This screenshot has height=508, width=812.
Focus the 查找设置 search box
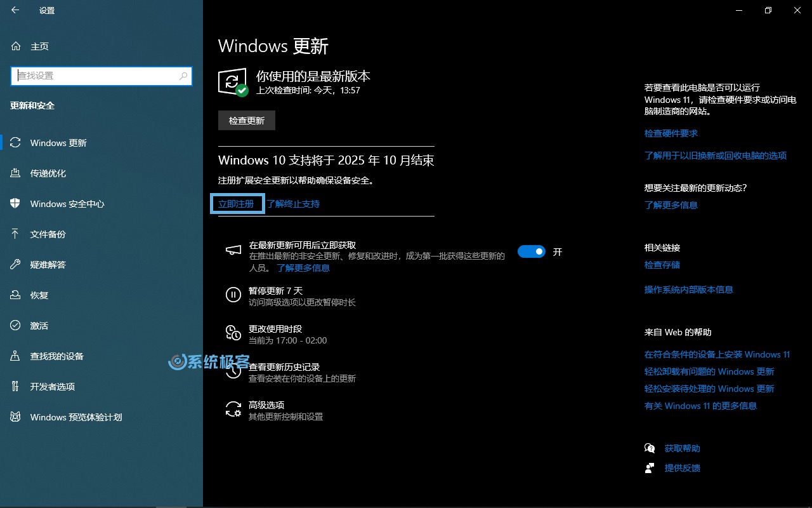[x=101, y=76]
